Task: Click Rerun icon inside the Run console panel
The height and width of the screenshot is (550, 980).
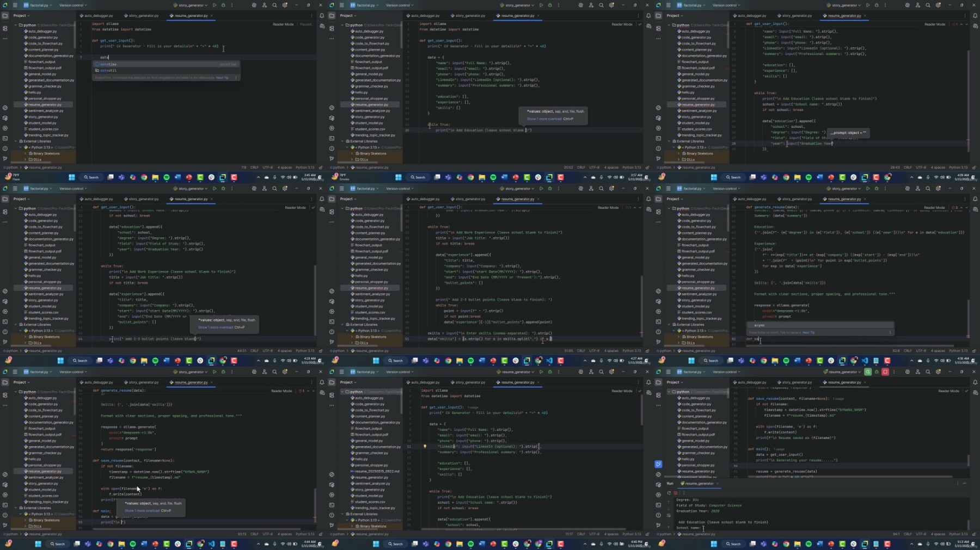Action: (669, 493)
